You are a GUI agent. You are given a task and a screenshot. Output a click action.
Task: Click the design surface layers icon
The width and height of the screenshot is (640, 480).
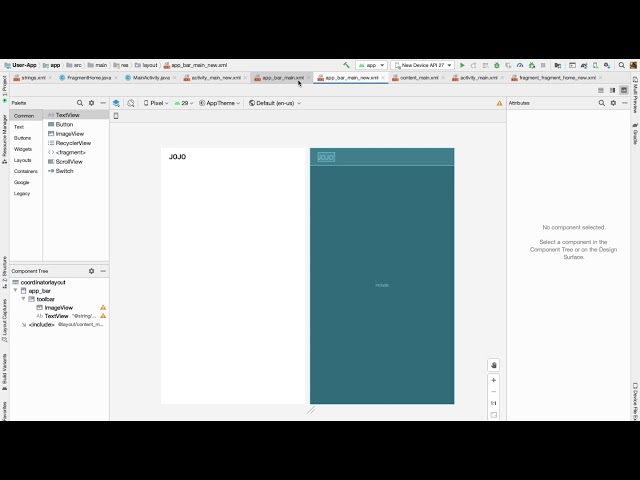116,103
